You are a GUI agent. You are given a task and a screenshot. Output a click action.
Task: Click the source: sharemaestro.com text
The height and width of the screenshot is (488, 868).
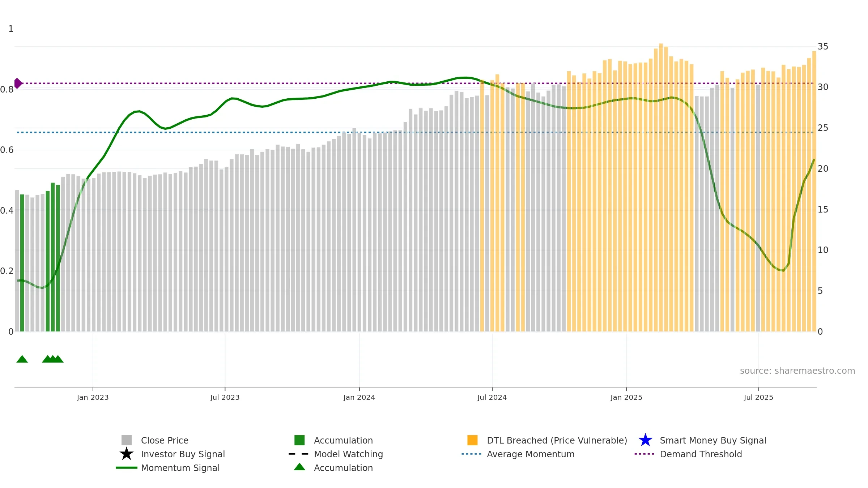pos(797,371)
